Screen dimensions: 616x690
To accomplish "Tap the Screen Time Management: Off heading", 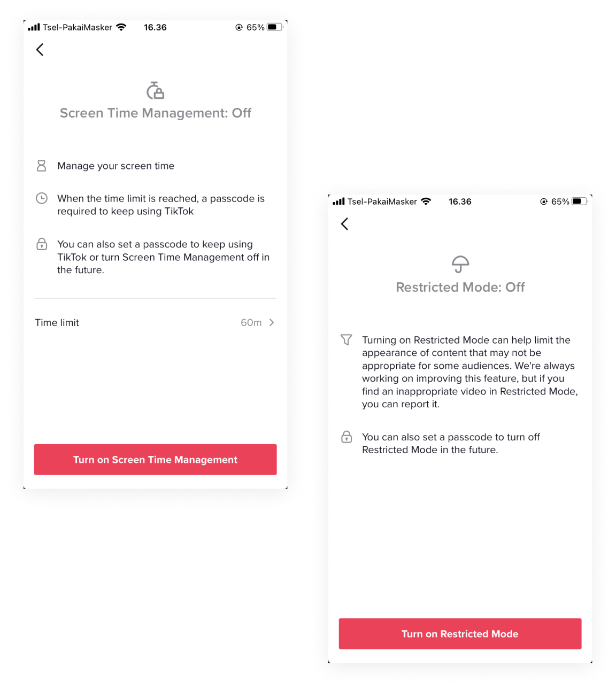I will (x=155, y=113).
